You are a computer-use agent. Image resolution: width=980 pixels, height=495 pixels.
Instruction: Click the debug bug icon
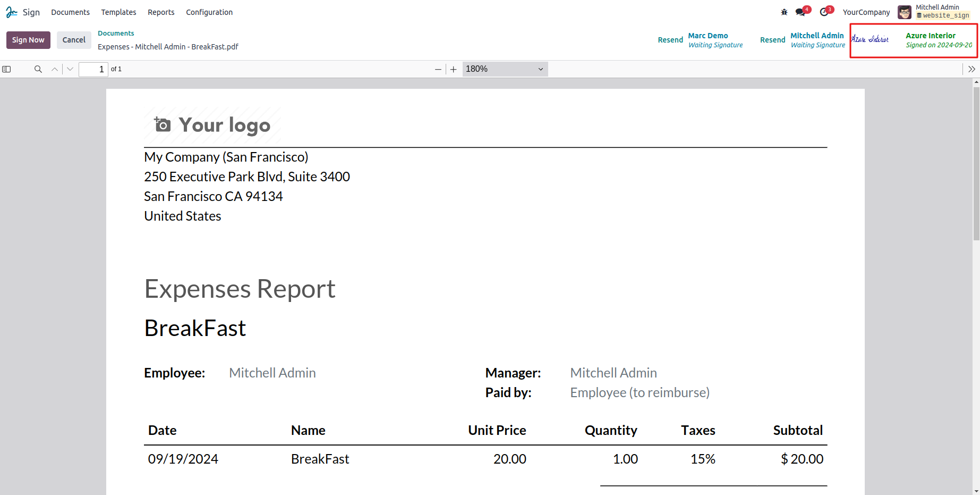click(x=784, y=12)
